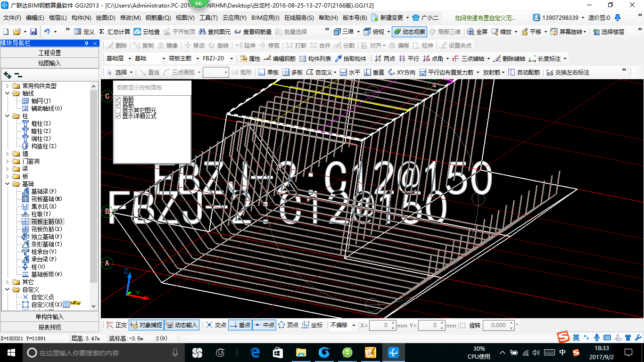Open the 帮助(H) menu
The image size is (644, 362).
[328, 18]
